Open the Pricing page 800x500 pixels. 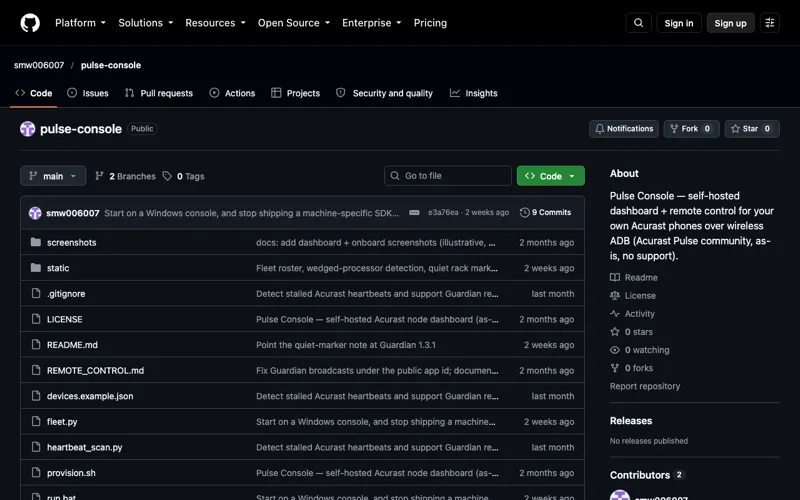coord(430,23)
